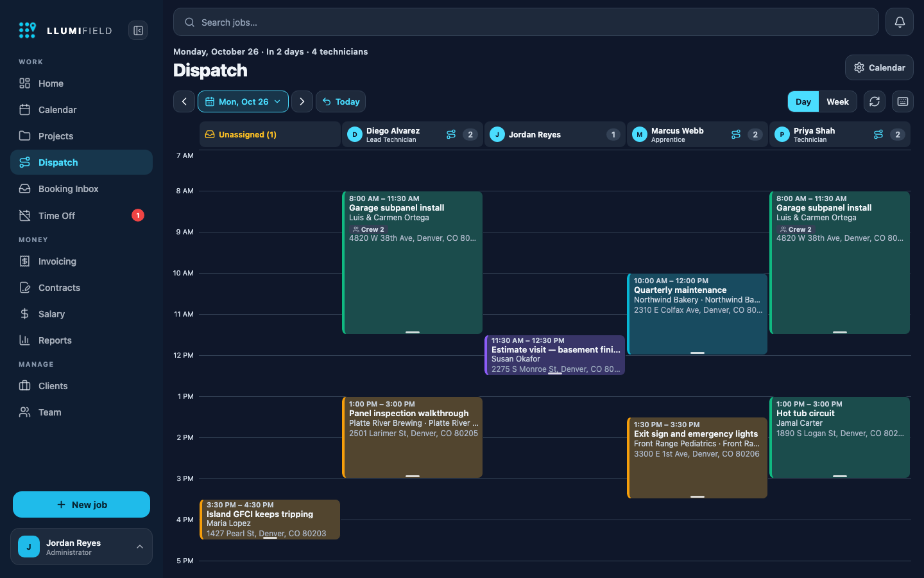Click the Time Off notification badge
Viewport: 924px width, 578px height.
(x=138, y=215)
